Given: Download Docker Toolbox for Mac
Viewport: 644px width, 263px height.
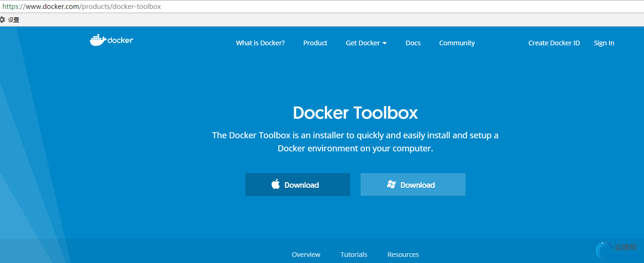Looking at the screenshot, I should [x=298, y=185].
